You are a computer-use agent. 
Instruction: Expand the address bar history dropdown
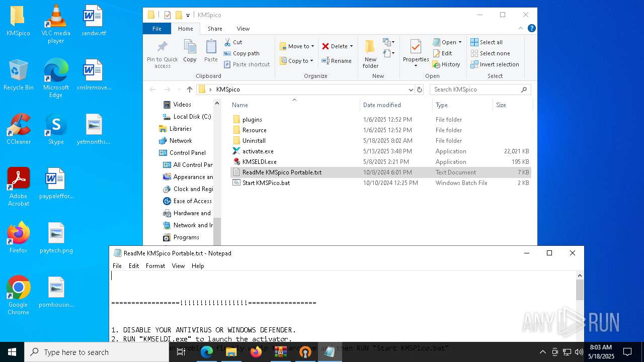coord(411,89)
